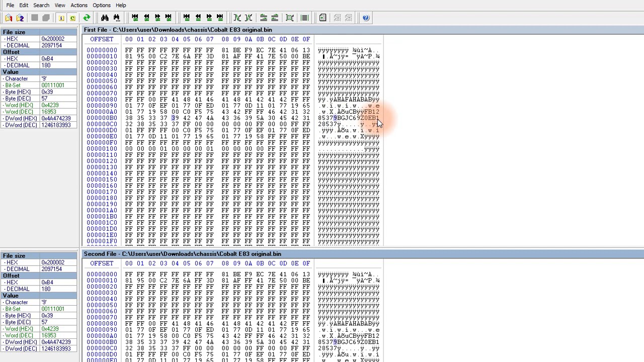Click the Second File path title bar
Viewport: 644px width, 362px height.
coord(363,254)
